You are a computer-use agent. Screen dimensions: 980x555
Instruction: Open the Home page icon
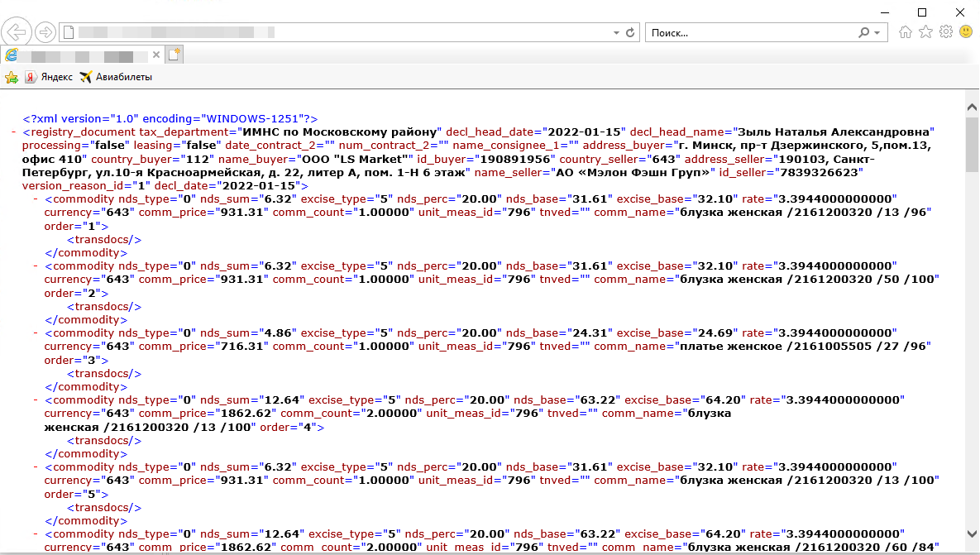[x=906, y=32]
